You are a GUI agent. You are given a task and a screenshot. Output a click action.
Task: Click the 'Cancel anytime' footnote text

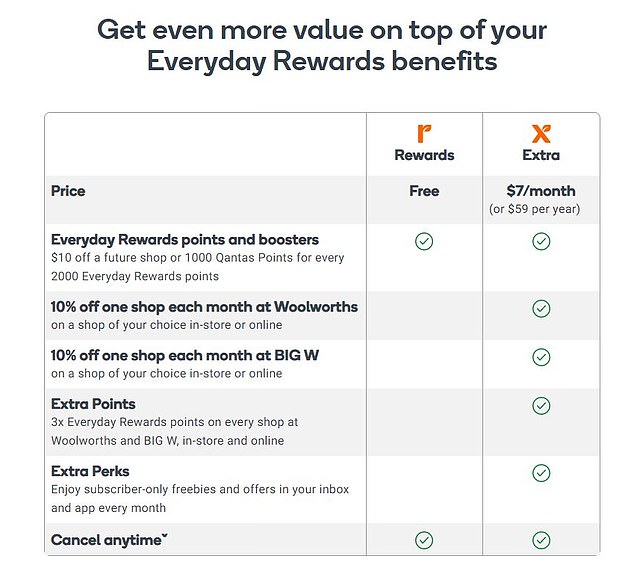click(109, 540)
